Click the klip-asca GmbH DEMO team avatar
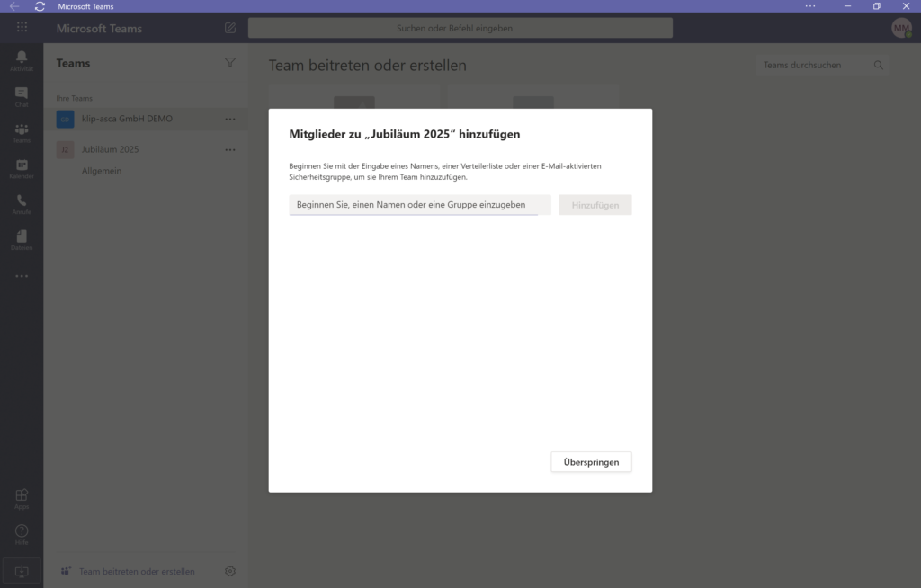 65,120
